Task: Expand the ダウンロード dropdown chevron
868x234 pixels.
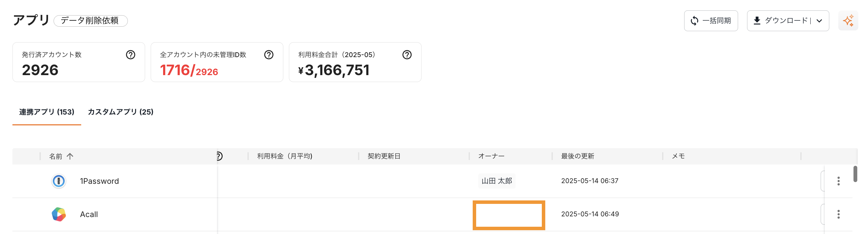Action: 819,20
